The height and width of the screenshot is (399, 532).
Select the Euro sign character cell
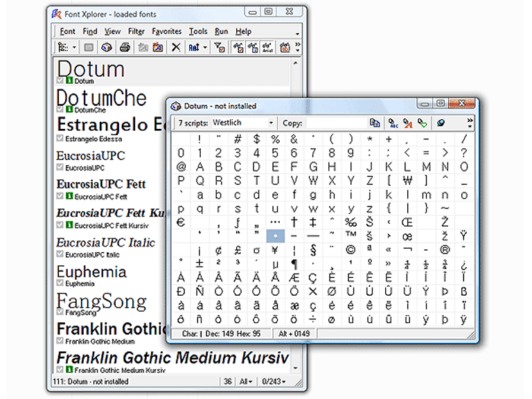pos(181,222)
